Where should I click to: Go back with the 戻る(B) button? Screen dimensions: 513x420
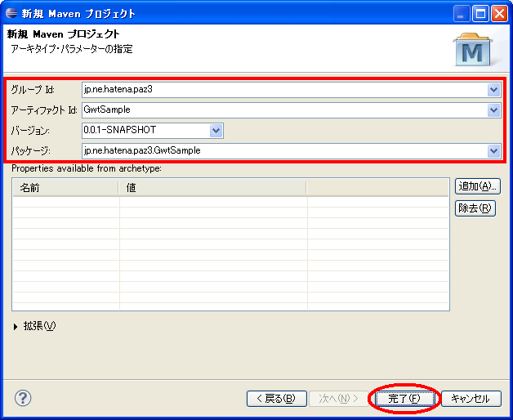(276, 399)
